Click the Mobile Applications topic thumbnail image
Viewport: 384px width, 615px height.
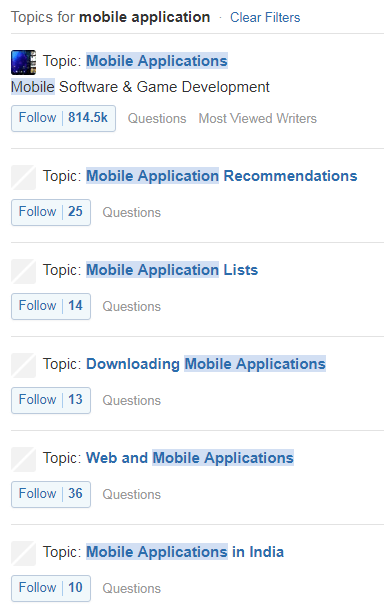point(24,62)
